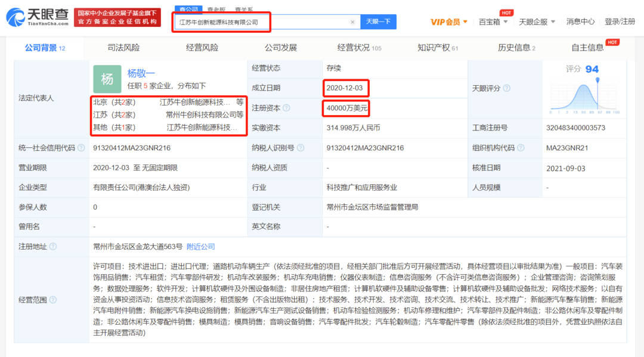Click the 注册地址 help icon
Screen dimensions: 644x357
[x=53, y=247]
